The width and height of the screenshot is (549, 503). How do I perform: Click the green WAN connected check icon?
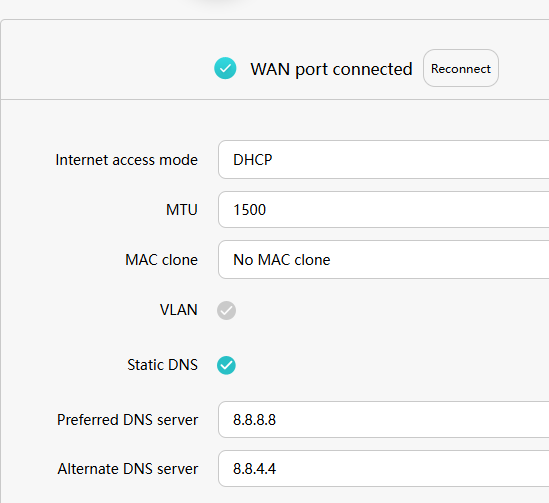point(225,68)
